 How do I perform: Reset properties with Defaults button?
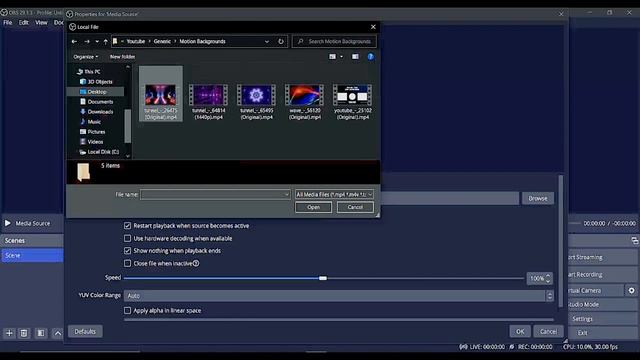point(85,331)
